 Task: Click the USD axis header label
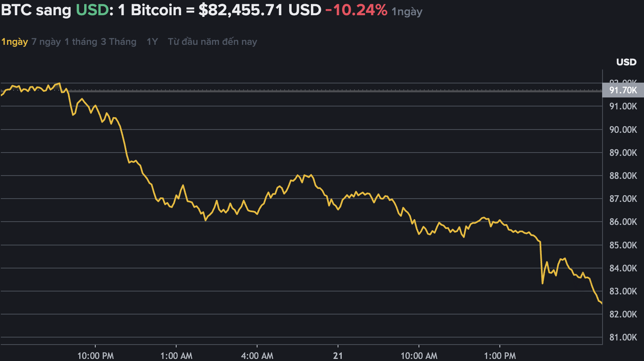pyautogui.click(x=626, y=62)
